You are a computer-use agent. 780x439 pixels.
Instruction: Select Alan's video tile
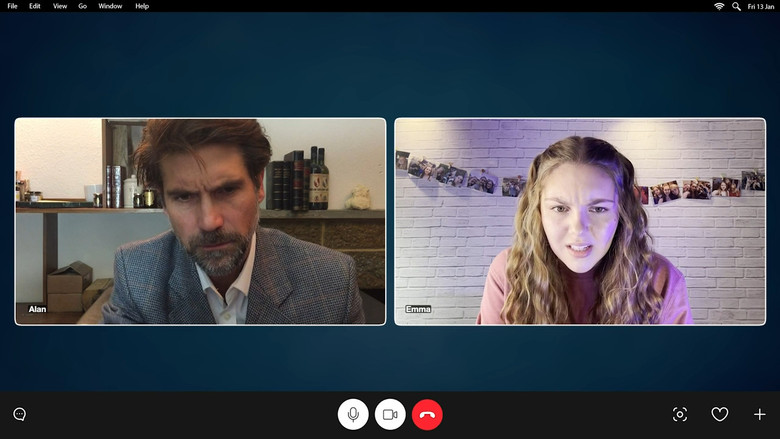click(200, 221)
